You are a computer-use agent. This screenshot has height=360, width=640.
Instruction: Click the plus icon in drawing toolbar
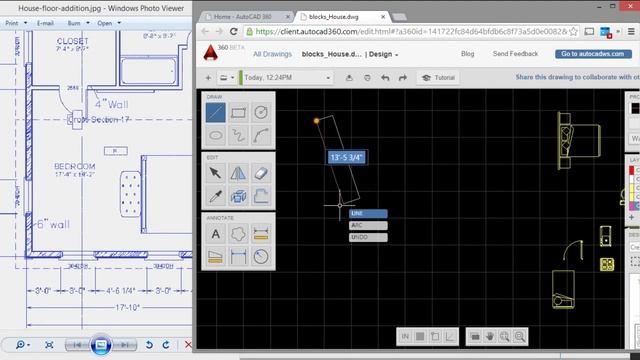(x=208, y=78)
